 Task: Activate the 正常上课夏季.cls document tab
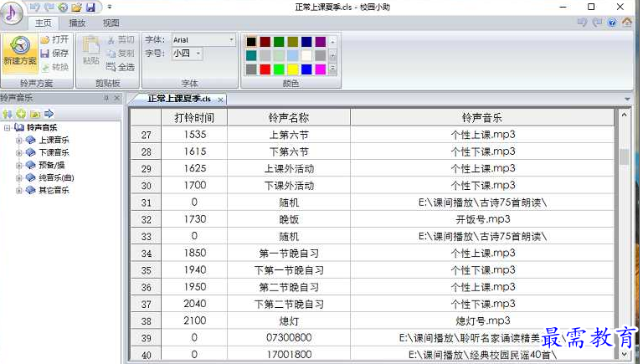tap(179, 99)
